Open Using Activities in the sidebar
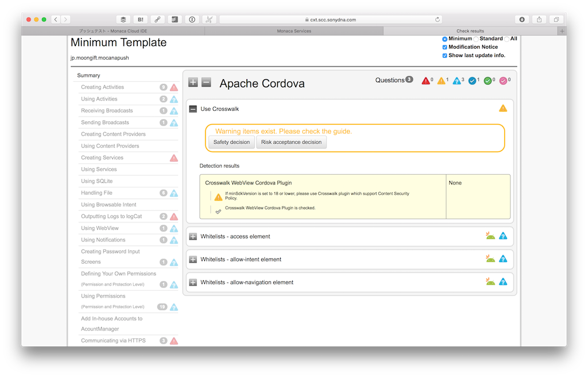The height and width of the screenshot is (377, 588). pos(99,99)
